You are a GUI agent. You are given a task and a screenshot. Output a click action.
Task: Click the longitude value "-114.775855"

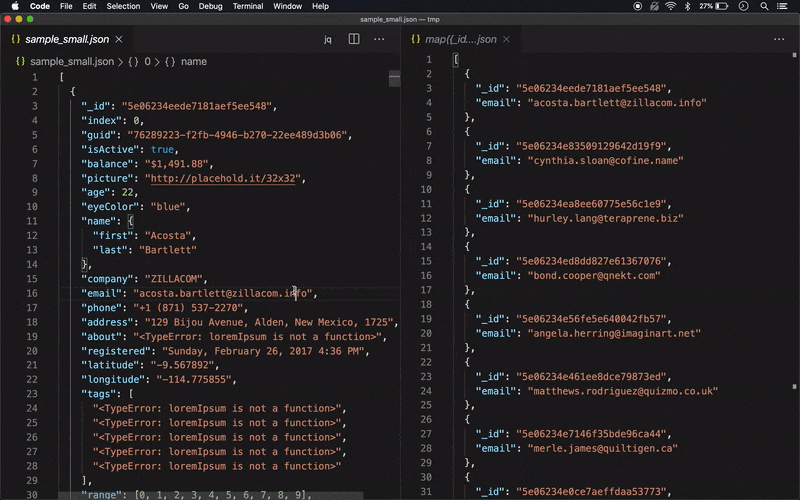tap(194, 380)
